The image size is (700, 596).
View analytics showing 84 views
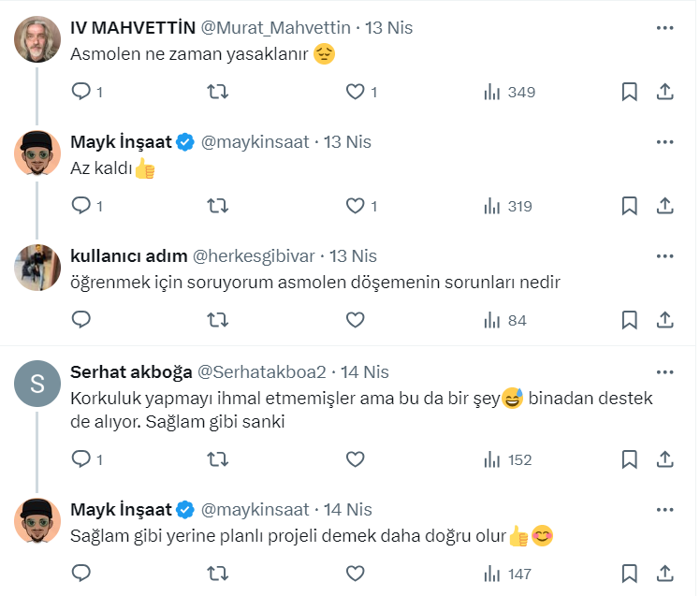tap(505, 320)
